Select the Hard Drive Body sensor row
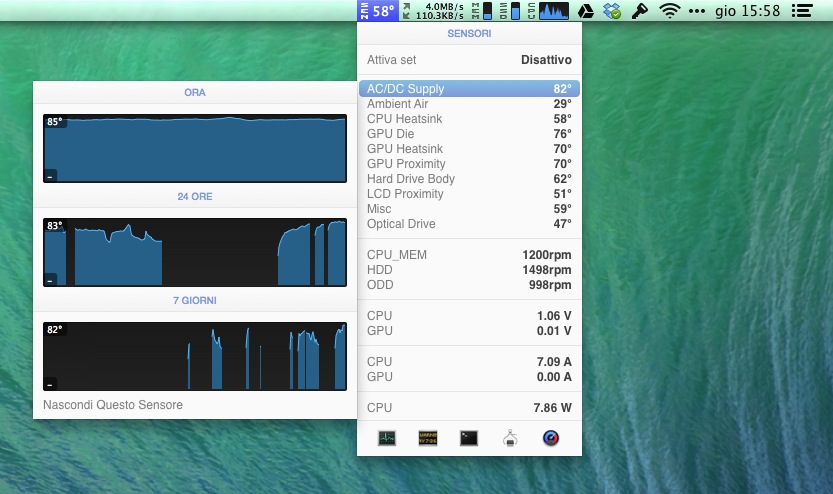The width and height of the screenshot is (833, 494). pyautogui.click(x=470, y=178)
